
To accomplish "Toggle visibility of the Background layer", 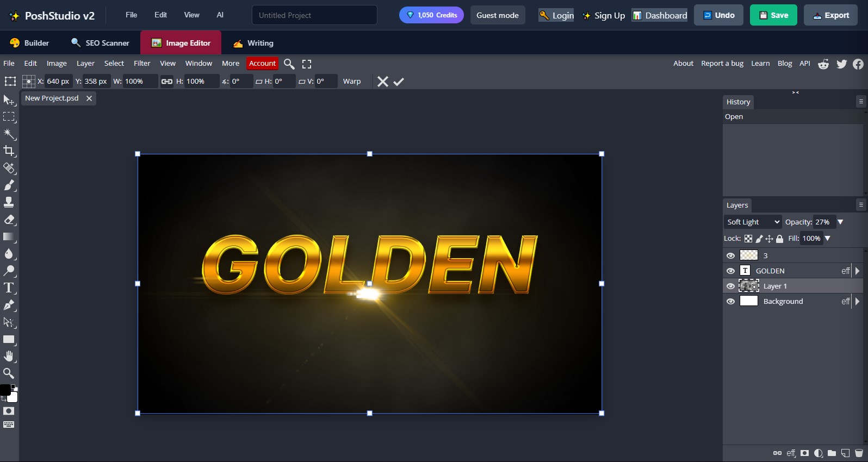I will point(730,301).
